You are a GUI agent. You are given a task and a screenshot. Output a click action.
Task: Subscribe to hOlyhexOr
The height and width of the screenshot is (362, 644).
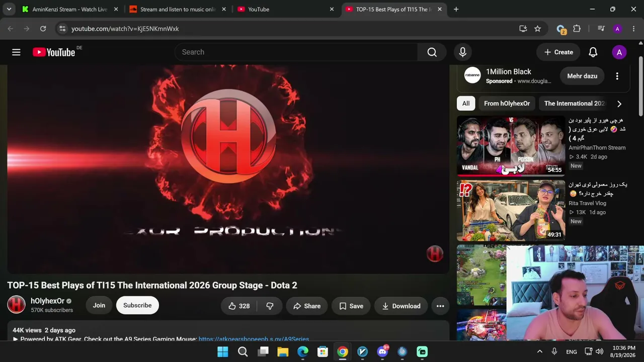[x=137, y=305]
